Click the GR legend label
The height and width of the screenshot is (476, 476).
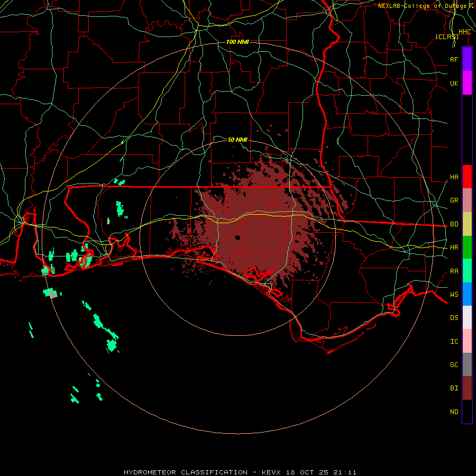tap(454, 200)
